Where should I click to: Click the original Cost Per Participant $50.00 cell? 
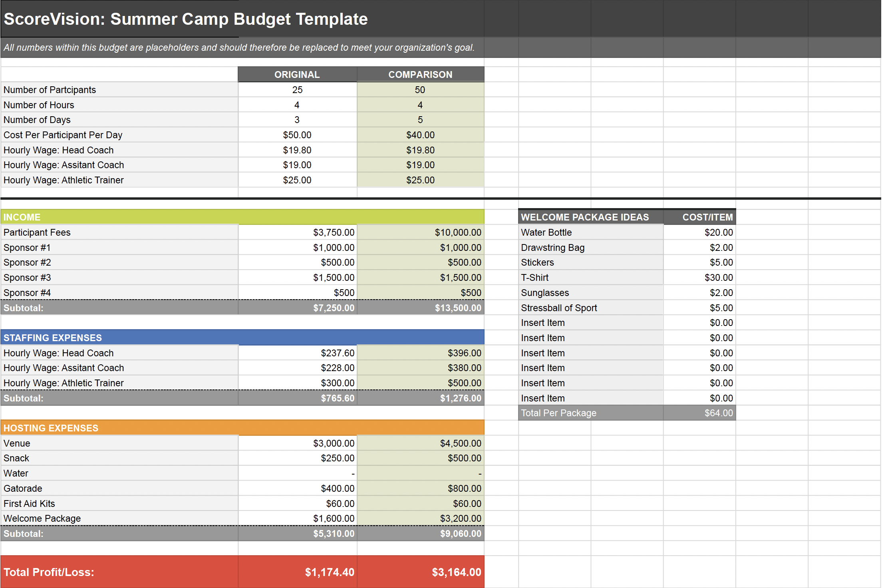coord(297,135)
